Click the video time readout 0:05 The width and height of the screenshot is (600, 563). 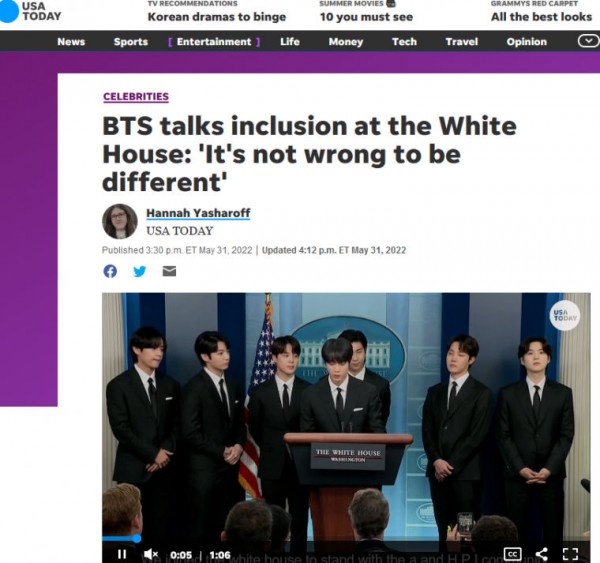coord(181,555)
